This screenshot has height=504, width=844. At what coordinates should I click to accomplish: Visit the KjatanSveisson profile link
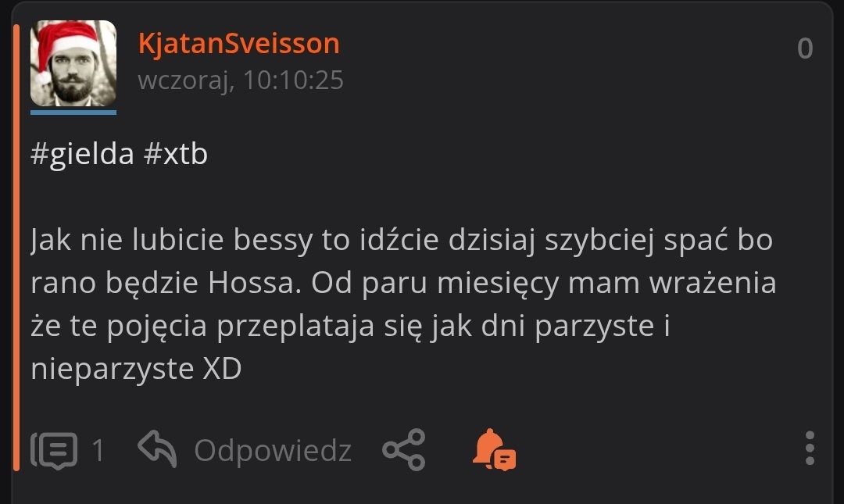(x=239, y=44)
